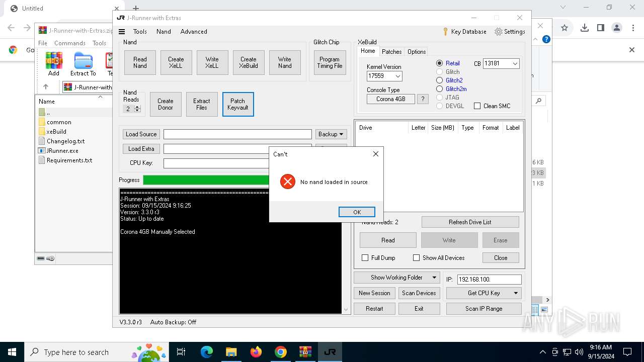Expand the Backup dropdown
This screenshot has width=644, height=362.
[331, 134]
